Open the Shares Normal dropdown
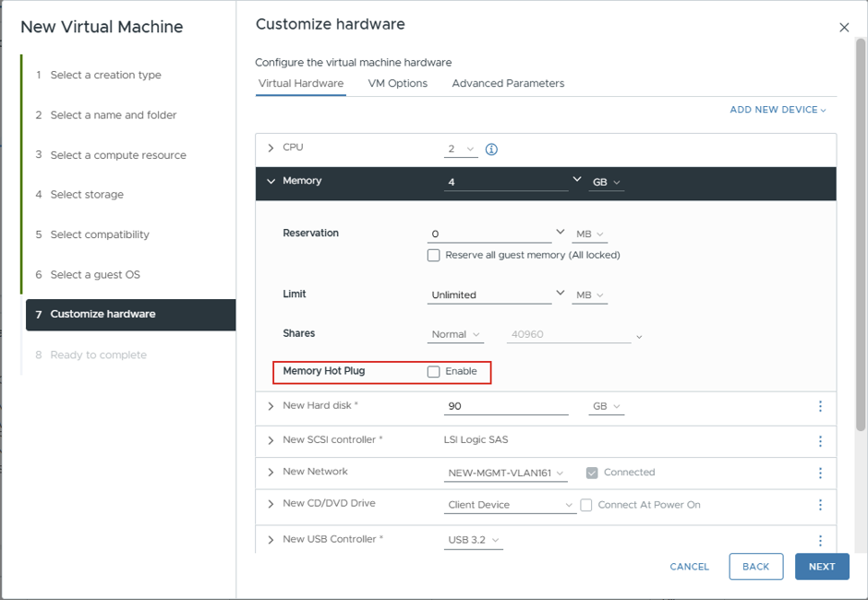This screenshot has height=600, width=868. [x=455, y=334]
